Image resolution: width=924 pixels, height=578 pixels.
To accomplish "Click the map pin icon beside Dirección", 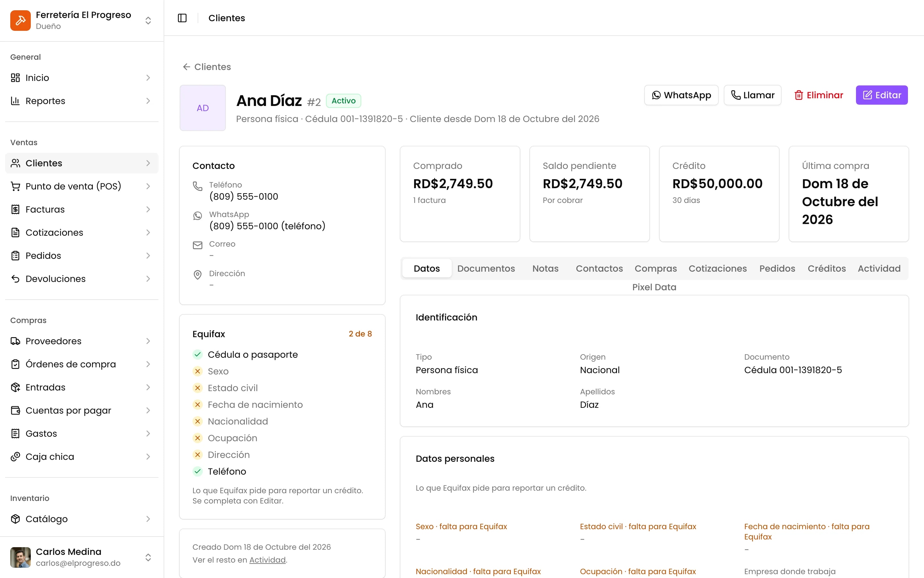I will pos(197,275).
